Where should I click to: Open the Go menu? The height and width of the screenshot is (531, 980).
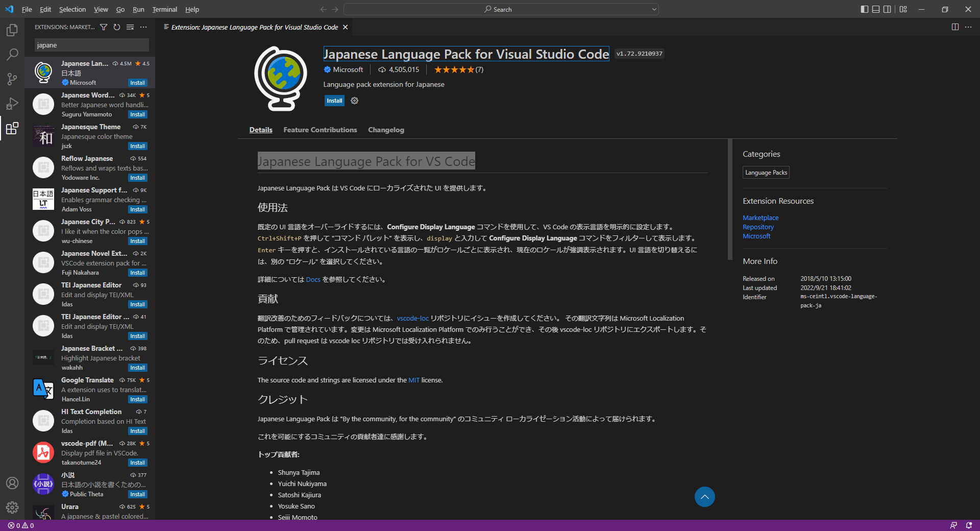click(x=120, y=9)
